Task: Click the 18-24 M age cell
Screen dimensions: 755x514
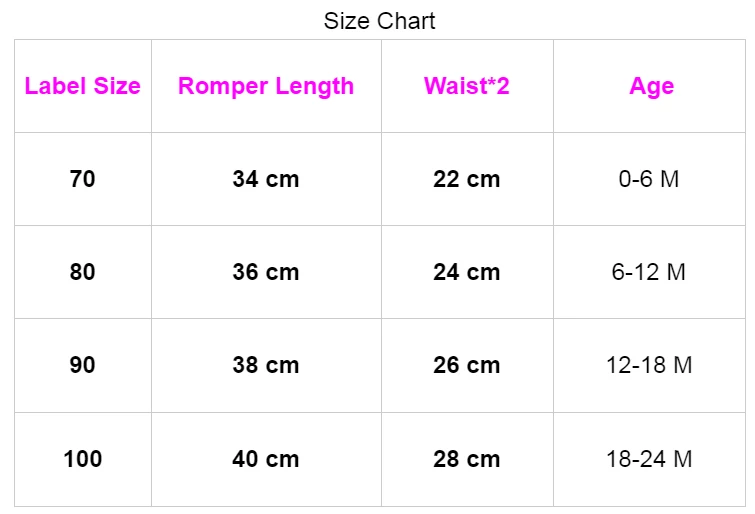Action: click(649, 459)
